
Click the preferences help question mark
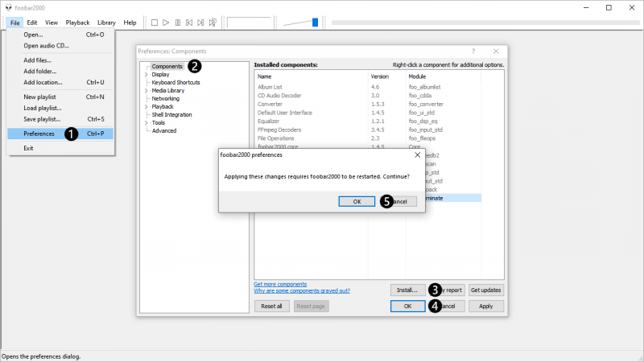point(473,51)
